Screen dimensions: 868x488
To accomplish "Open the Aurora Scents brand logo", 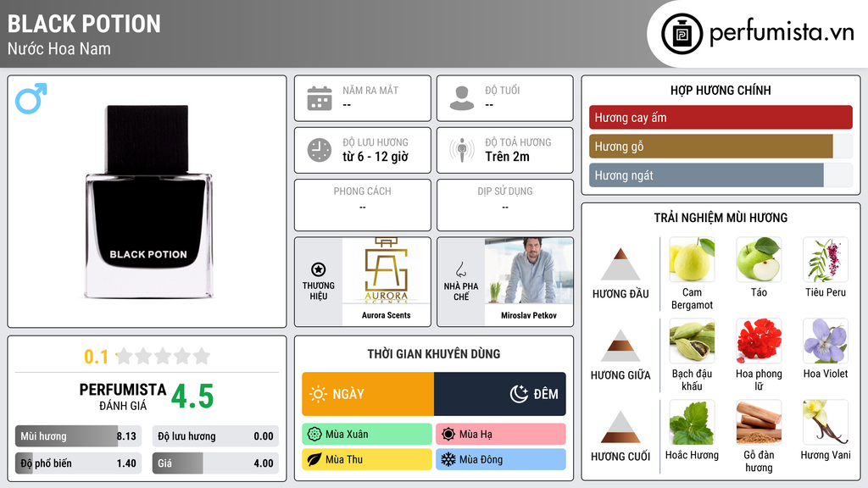I will 387,271.
